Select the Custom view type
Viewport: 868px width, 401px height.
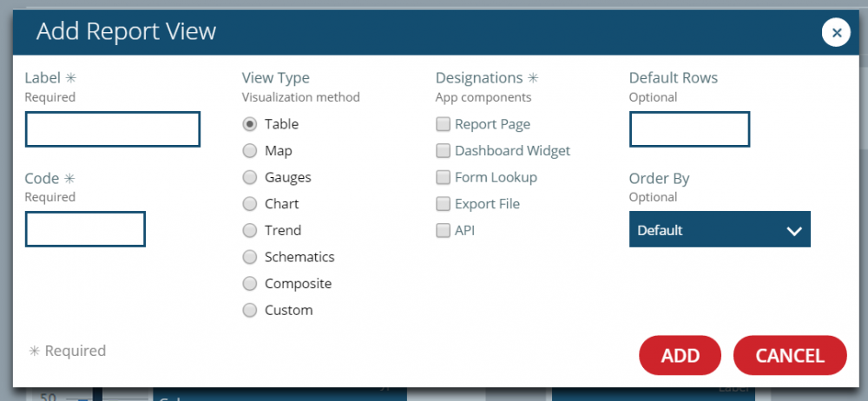point(250,310)
